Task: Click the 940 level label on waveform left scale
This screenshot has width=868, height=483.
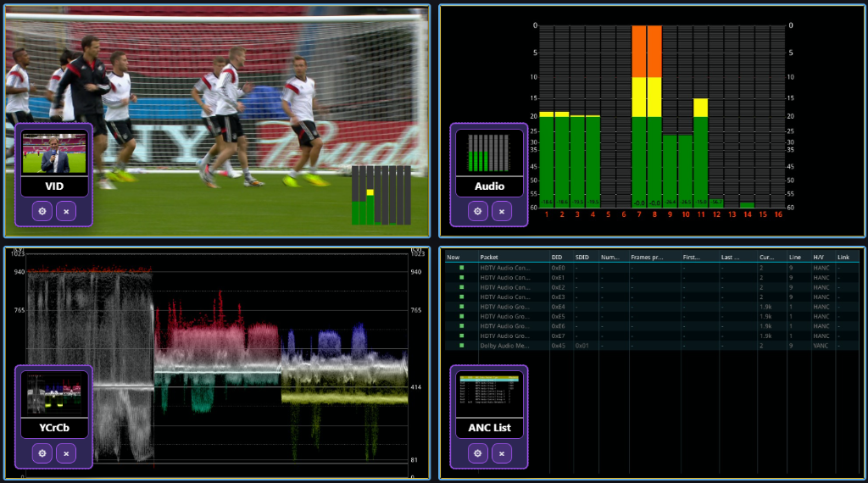Action: coord(19,272)
